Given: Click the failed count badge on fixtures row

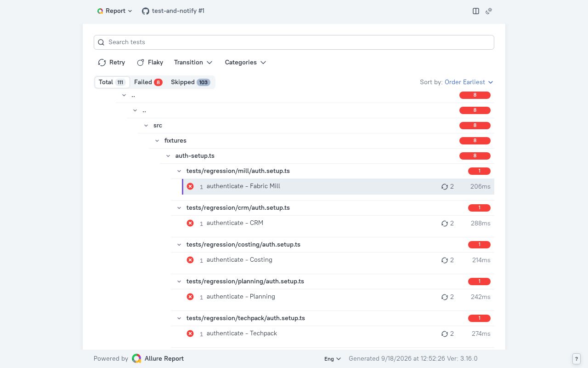Looking at the screenshot, I should click(x=475, y=141).
